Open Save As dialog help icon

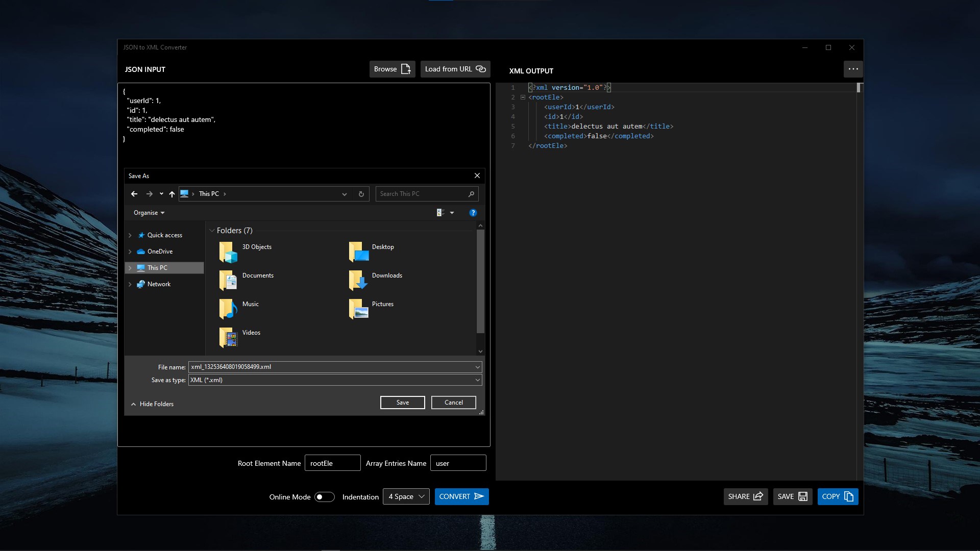pyautogui.click(x=473, y=213)
